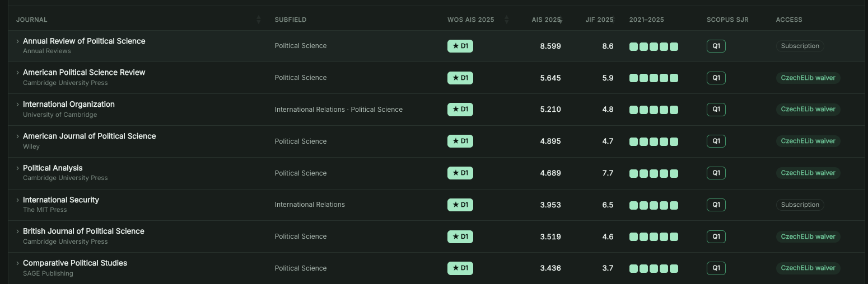The image size is (868, 284).
Task: Sort by WOS AIS 2025 column
Action: [x=470, y=20]
